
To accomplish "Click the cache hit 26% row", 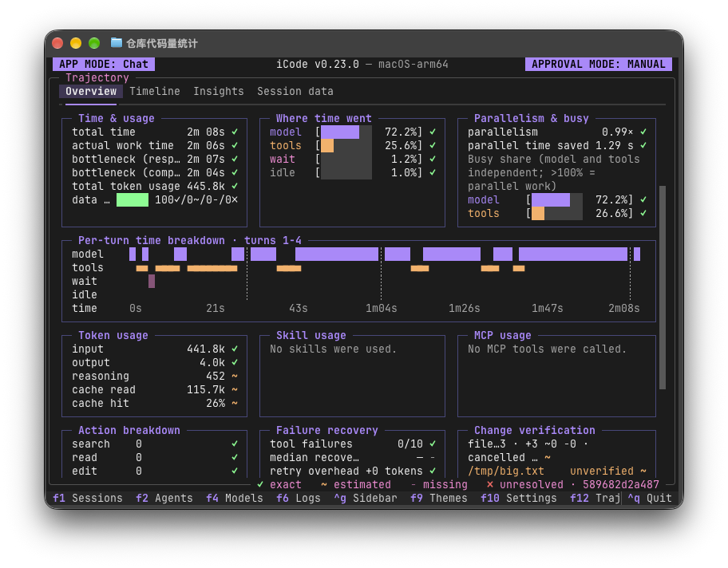I will [155, 403].
